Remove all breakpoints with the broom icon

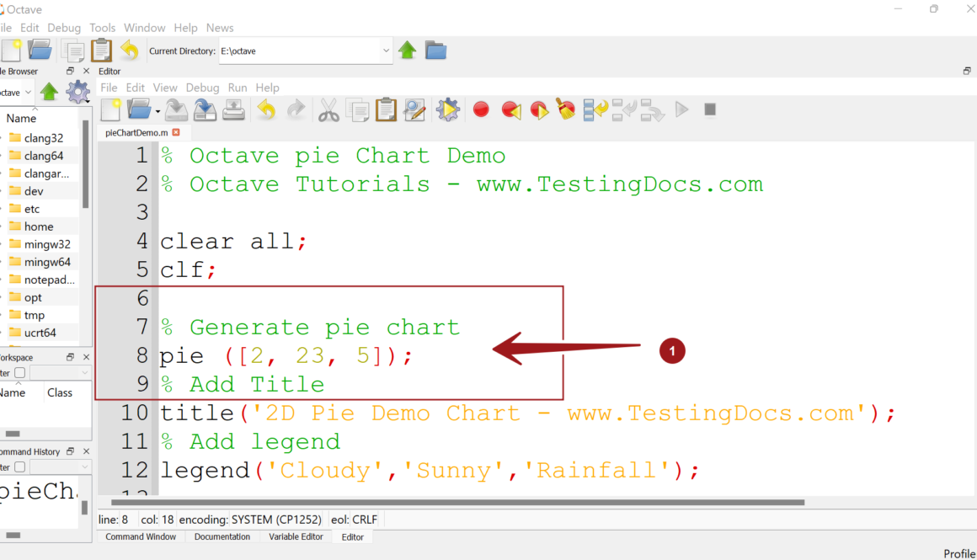(566, 109)
